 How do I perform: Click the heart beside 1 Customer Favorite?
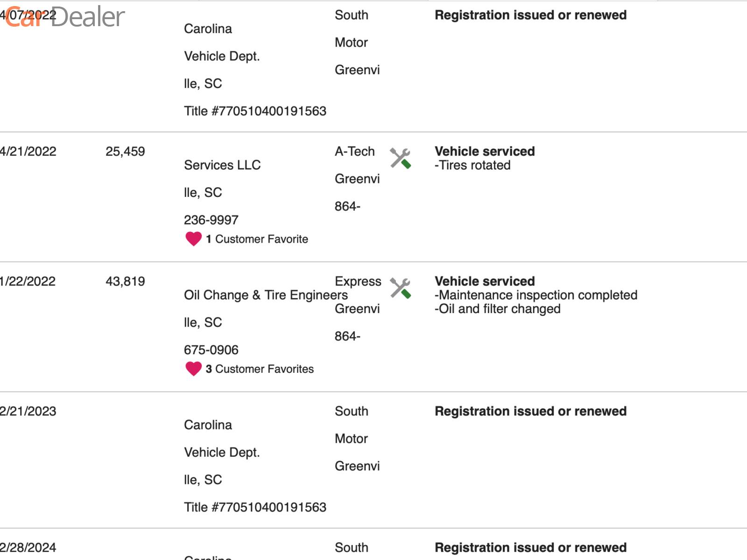click(x=193, y=239)
